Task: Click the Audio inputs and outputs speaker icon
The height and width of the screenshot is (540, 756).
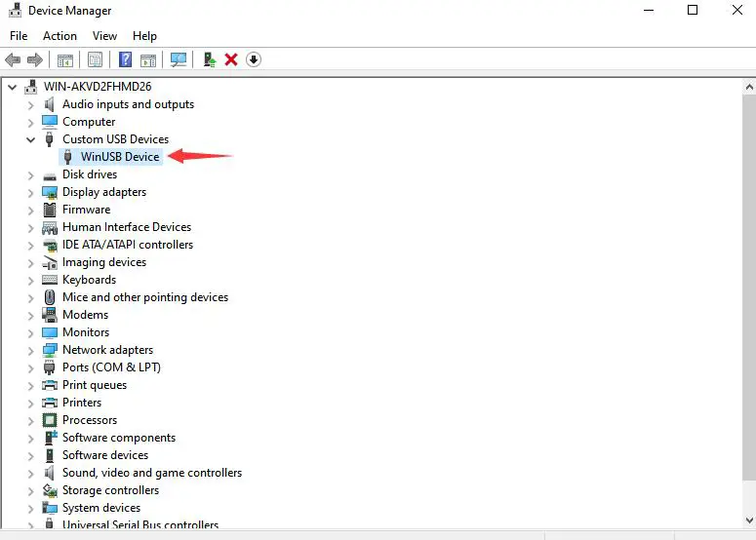Action: [49, 104]
